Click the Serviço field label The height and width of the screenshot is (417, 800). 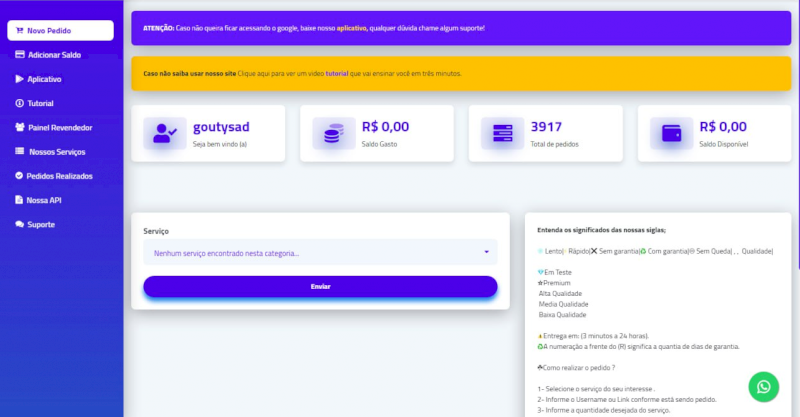pyautogui.click(x=156, y=231)
